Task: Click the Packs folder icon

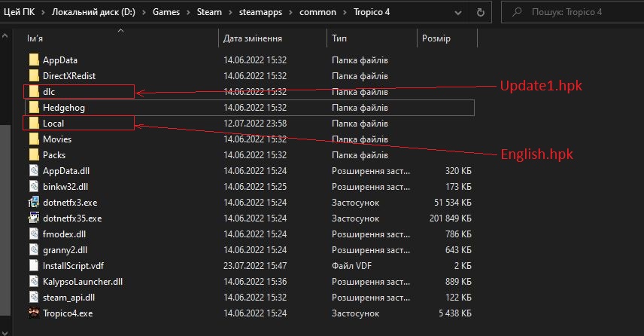Action: click(34, 155)
